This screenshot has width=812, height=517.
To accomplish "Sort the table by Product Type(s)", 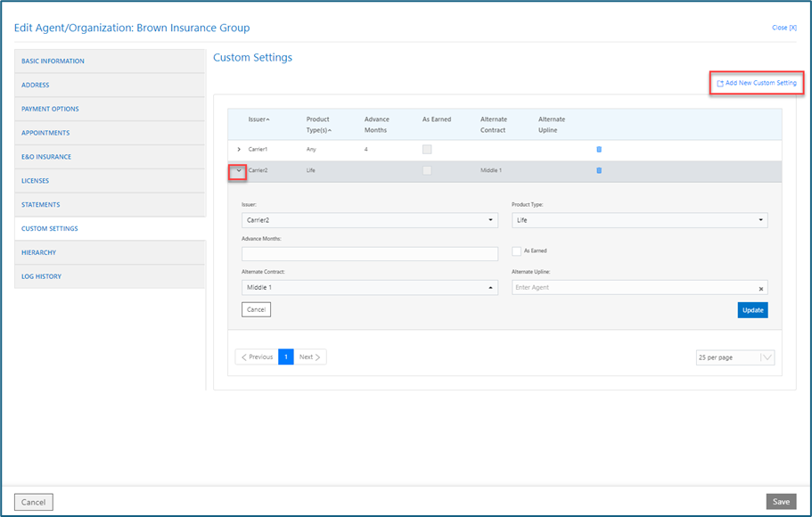I will point(318,124).
